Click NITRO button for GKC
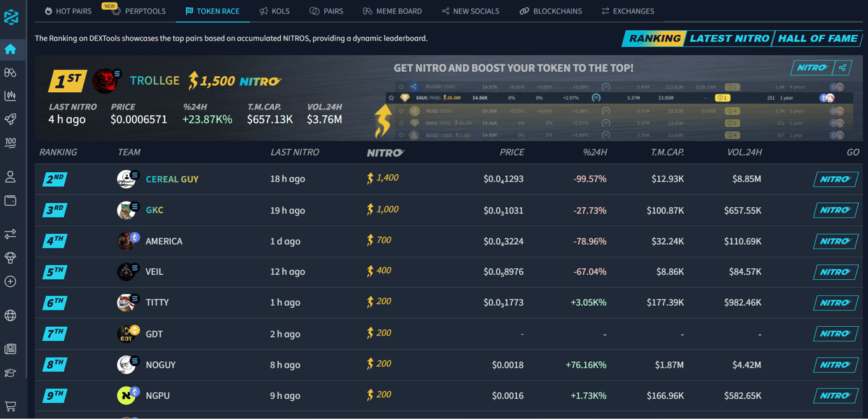 (836, 210)
